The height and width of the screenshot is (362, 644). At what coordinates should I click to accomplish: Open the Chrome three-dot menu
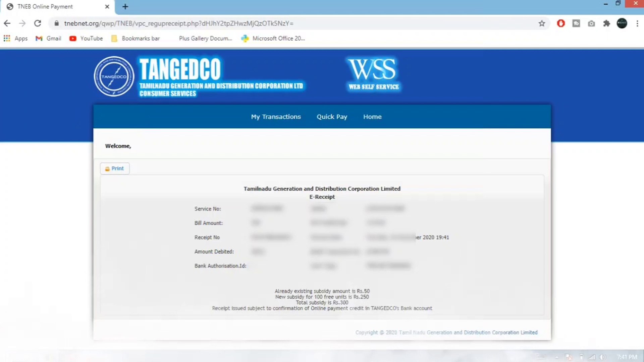[637, 23]
